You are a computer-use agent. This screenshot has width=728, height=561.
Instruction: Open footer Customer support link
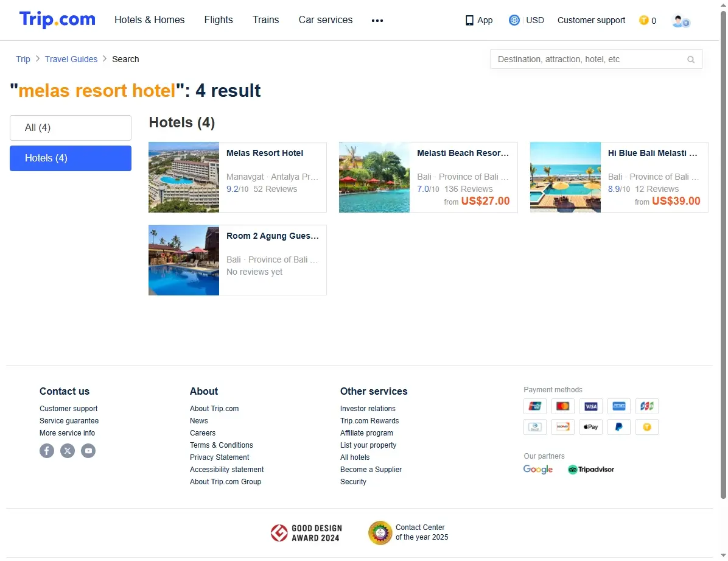pyautogui.click(x=68, y=409)
